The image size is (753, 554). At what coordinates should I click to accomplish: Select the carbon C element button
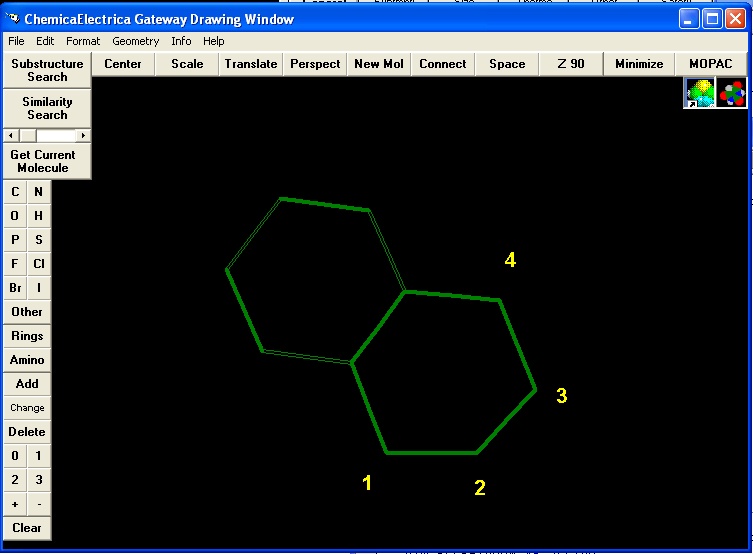click(x=15, y=192)
